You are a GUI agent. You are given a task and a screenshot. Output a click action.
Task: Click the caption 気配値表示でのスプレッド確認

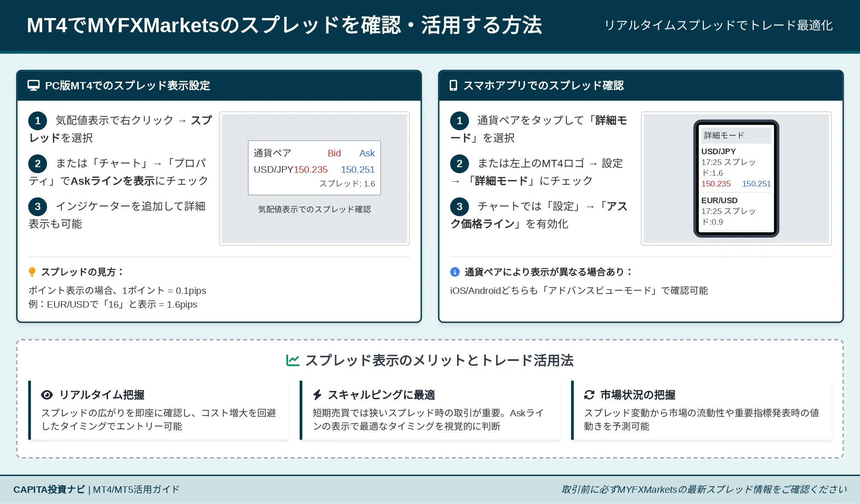pyautogui.click(x=314, y=209)
